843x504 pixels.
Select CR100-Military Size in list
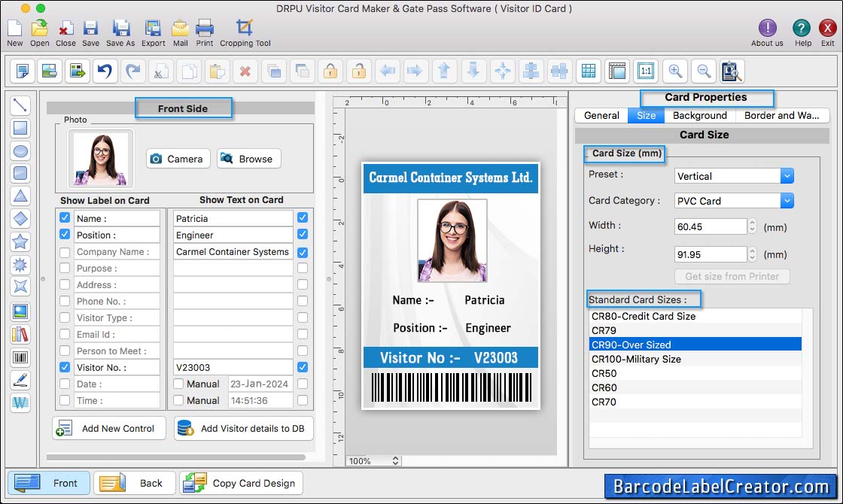(695, 359)
